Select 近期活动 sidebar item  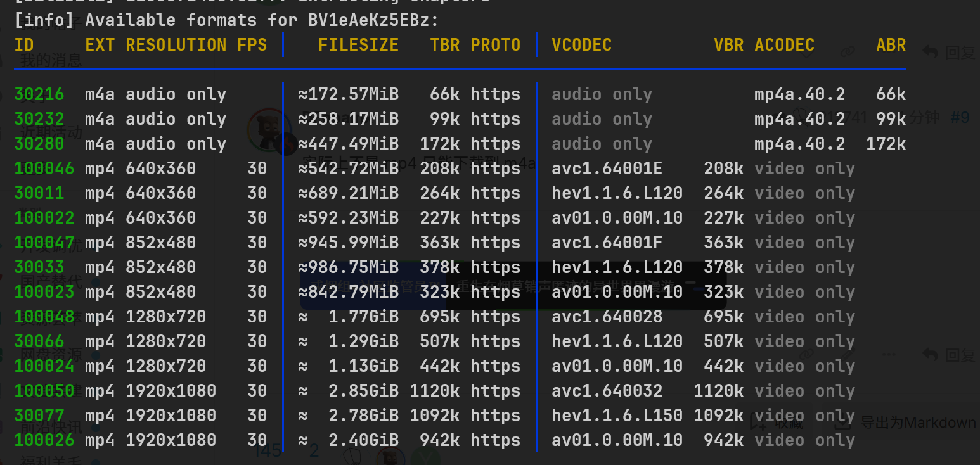51,132
